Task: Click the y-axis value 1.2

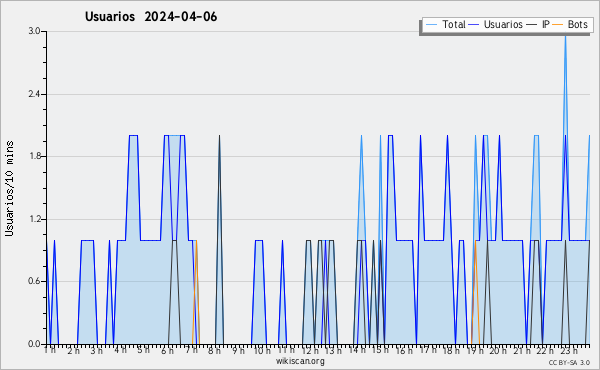Action: pyautogui.click(x=34, y=219)
